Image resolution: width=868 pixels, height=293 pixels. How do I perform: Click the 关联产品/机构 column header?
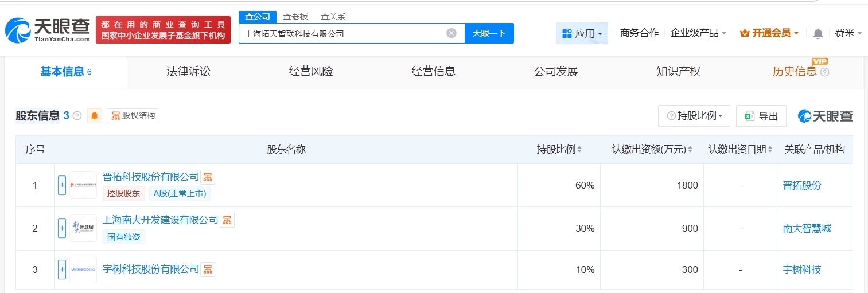tap(815, 150)
